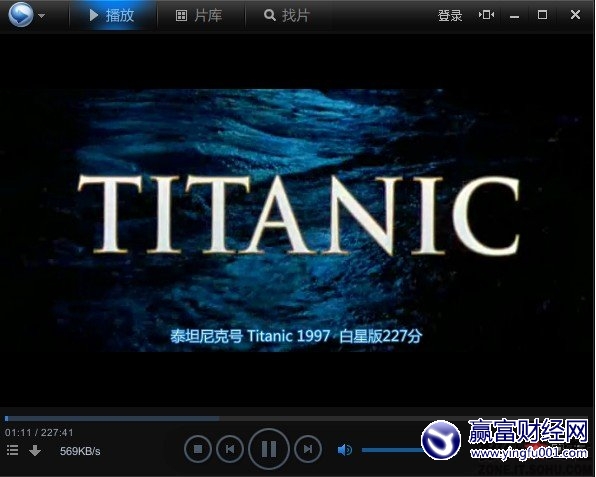Switch to the 播放 tab
The width and height of the screenshot is (596, 477).
click(112, 16)
